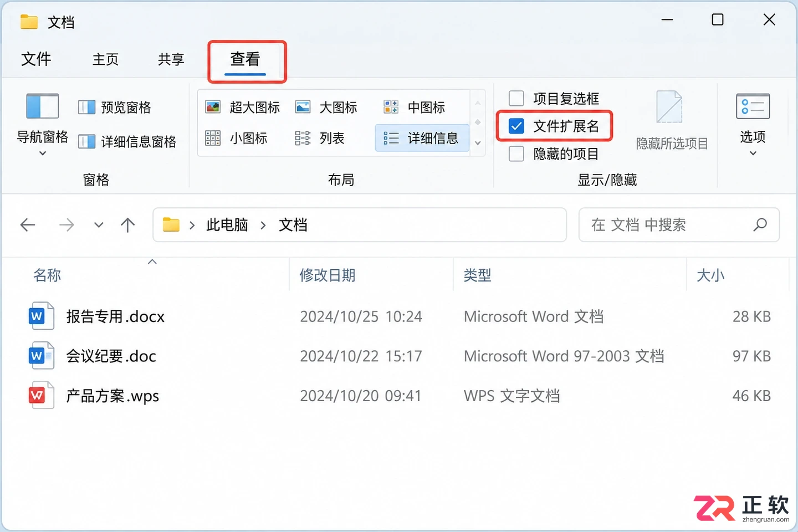
Task: Switch to the 主页 ribbon tab
Action: point(105,59)
